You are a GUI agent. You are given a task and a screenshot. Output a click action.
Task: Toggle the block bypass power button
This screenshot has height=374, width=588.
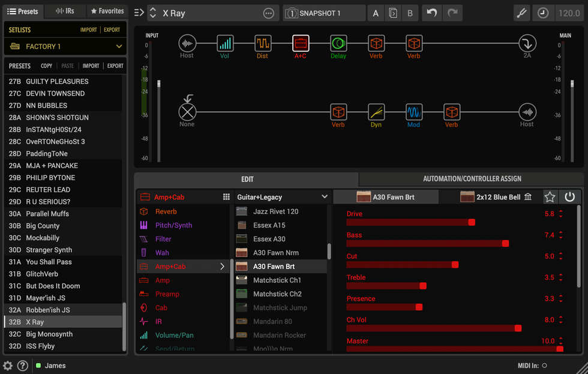click(569, 197)
